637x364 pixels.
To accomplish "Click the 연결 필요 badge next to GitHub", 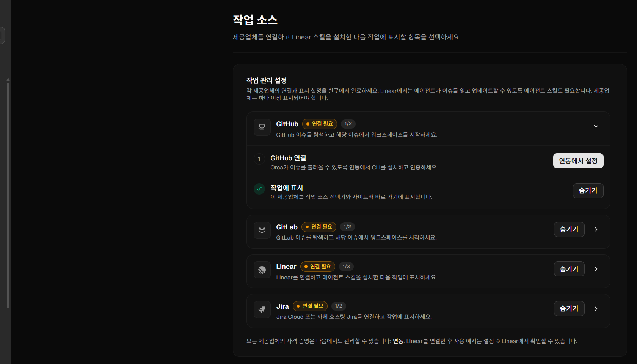I will pyautogui.click(x=320, y=124).
